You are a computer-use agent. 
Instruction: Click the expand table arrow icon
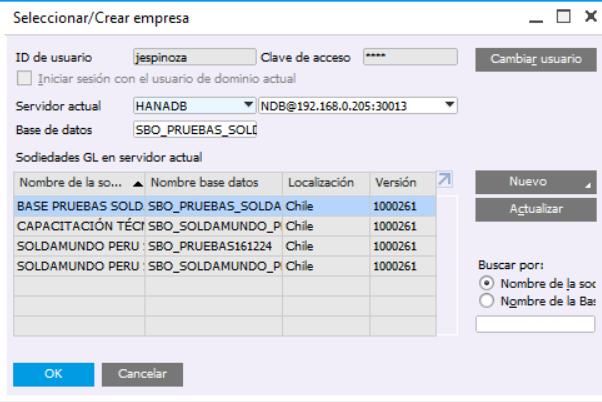pyautogui.click(x=445, y=180)
